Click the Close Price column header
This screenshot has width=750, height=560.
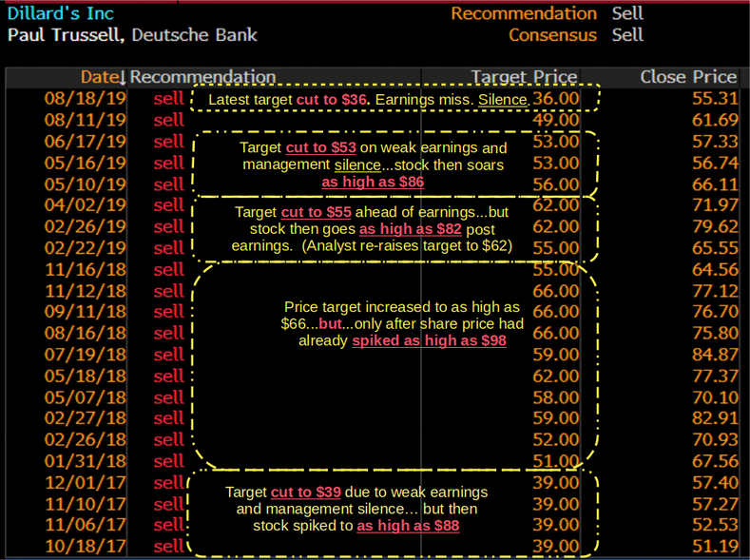(x=688, y=77)
